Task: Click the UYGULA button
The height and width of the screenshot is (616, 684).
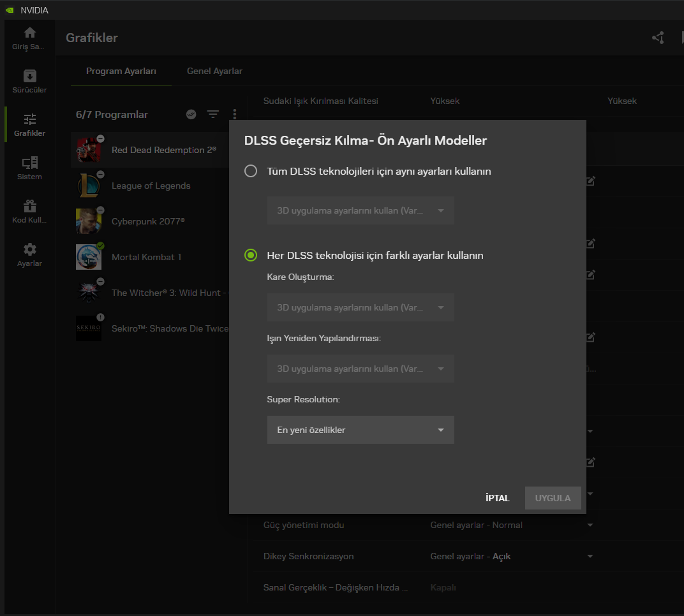Action: click(553, 498)
